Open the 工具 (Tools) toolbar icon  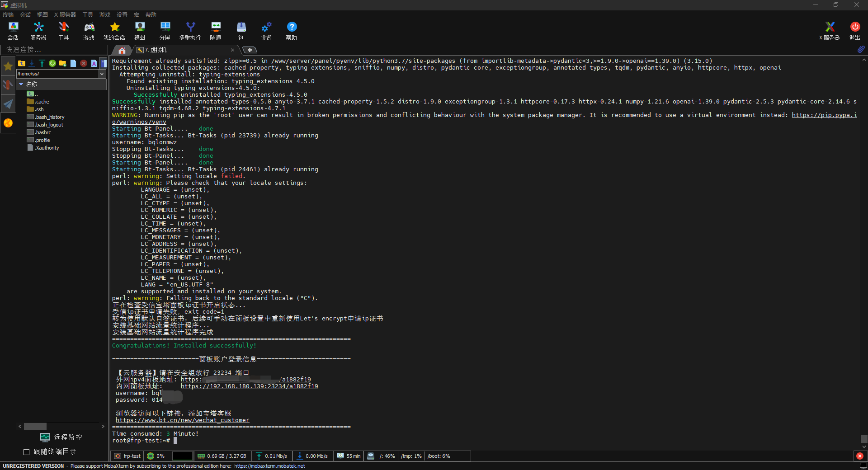[x=64, y=31]
